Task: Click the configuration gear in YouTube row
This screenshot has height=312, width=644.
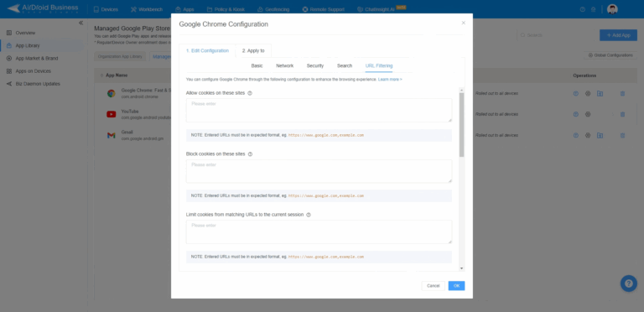Action: pos(588,114)
